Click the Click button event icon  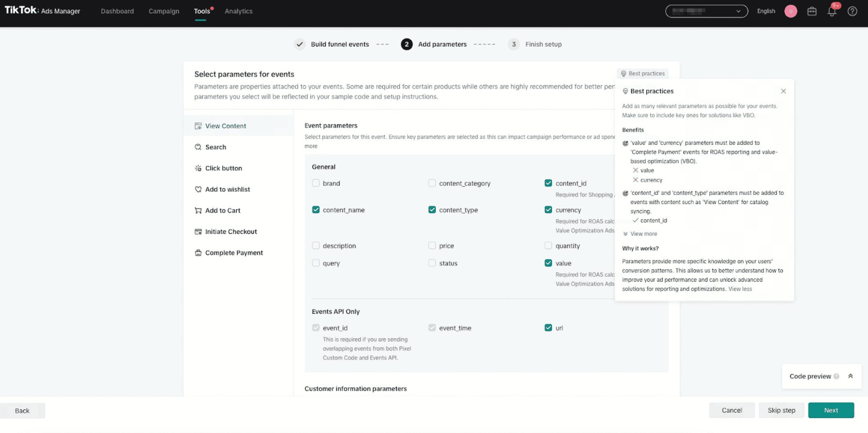(x=198, y=168)
